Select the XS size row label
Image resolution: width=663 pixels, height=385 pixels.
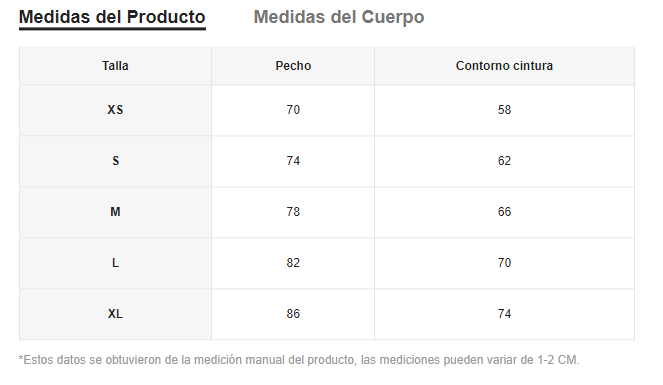click(x=115, y=110)
